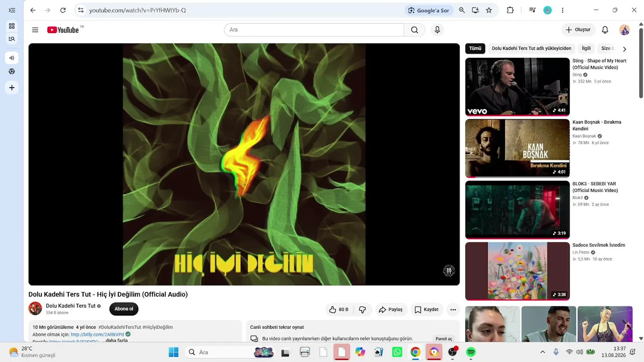Open the weather widget showing 28°C
The width and height of the screenshot is (644, 362).
tap(32, 352)
